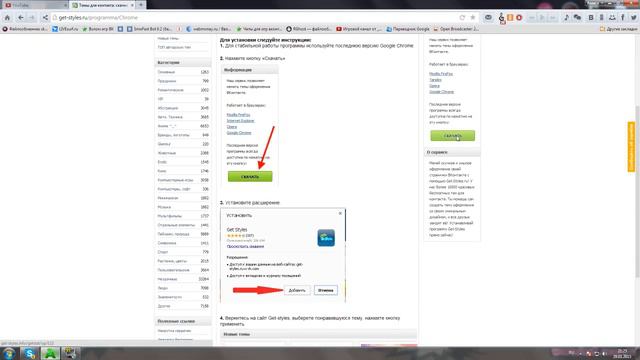Click the system tray clock
The width and height of the screenshot is (640, 360).
pyautogui.click(x=622, y=353)
